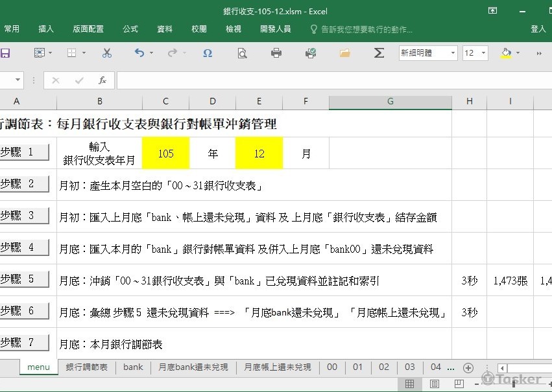Open the bank worksheet tab
This screenshot has height=392, width=552.
(132, 367)
